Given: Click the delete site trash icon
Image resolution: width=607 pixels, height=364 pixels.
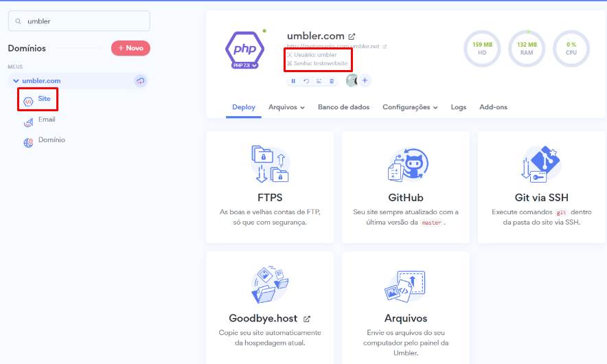Looking at the screenshot, I should (332, 81).
